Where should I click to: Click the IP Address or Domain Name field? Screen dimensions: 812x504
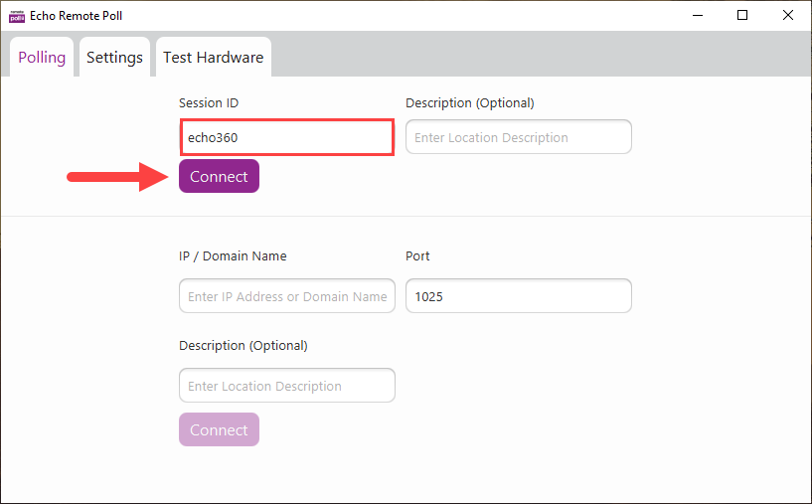coord(287,296)
